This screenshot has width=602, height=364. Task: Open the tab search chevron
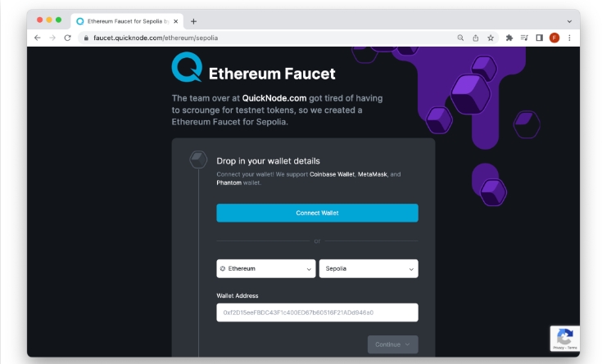click(569, 21)
